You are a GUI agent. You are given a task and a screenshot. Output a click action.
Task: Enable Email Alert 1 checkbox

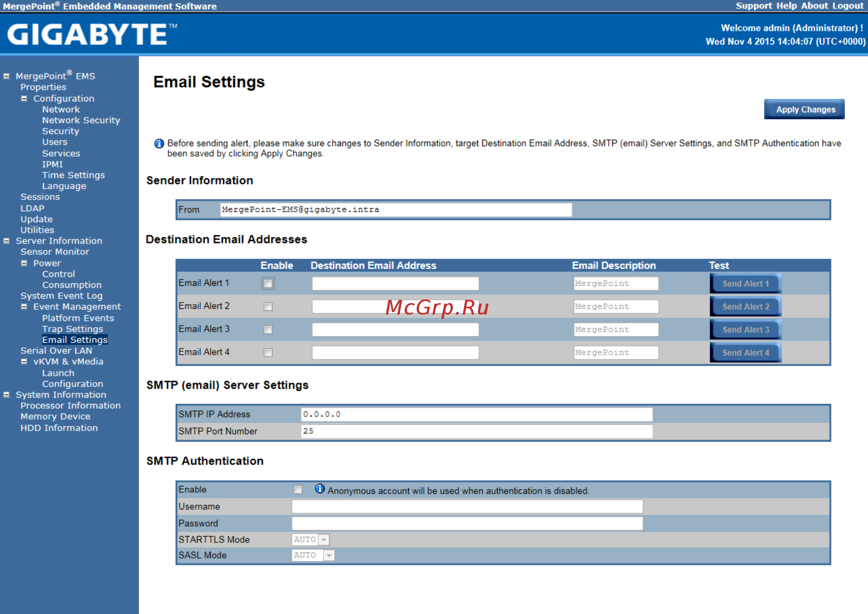pos(268,284)
